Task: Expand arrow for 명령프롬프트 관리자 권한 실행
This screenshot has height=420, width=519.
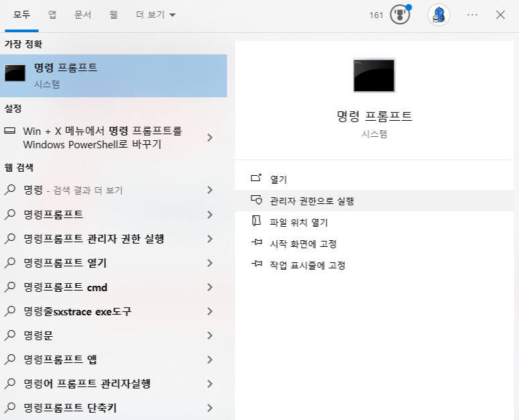Action: [x=210, y=239]
